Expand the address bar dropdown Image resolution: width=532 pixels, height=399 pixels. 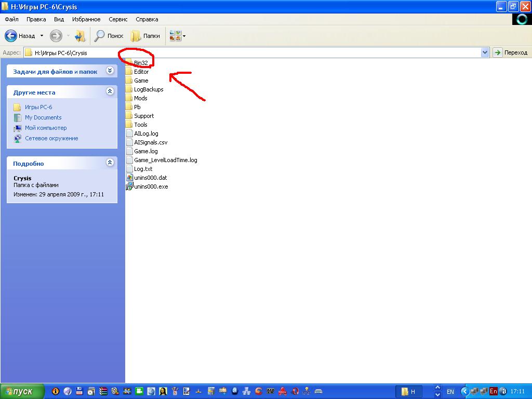[485, 52]
